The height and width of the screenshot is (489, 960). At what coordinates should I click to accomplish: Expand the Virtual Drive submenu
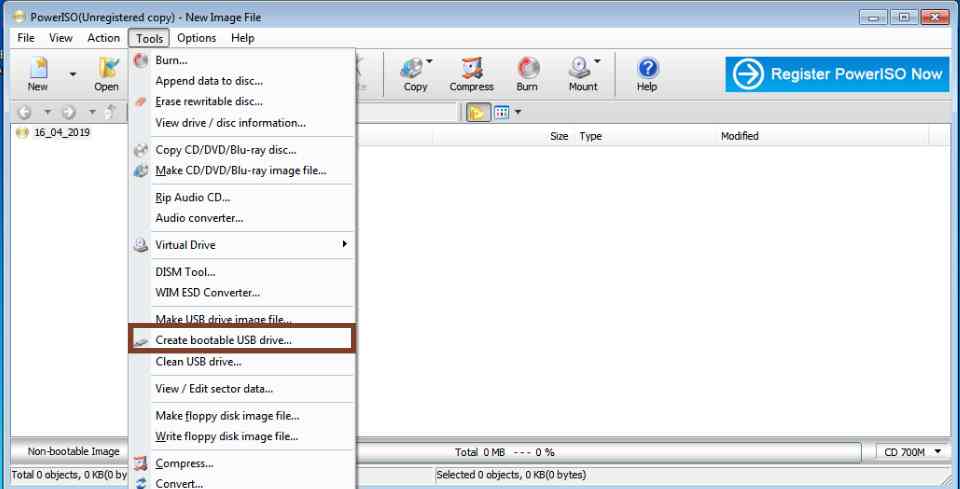tap(242, 245)
